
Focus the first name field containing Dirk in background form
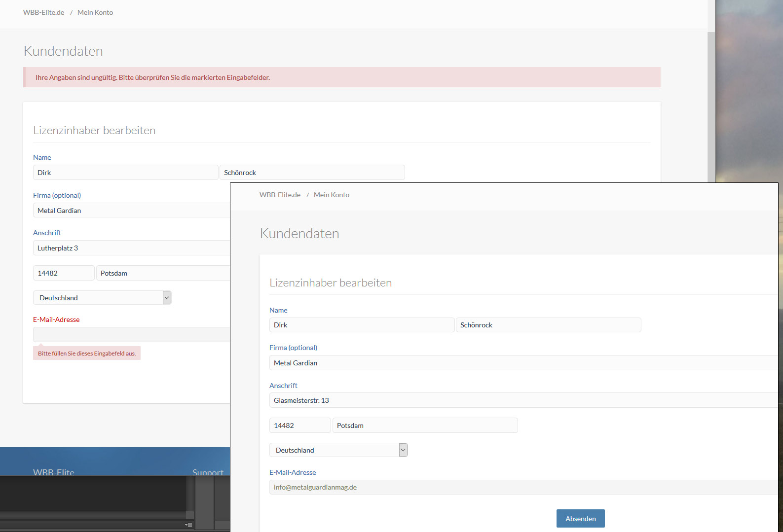coord(125,173)
